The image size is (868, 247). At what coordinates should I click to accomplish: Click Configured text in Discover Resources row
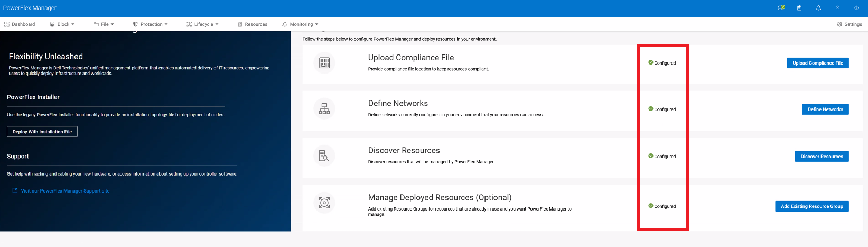(x=665, y=157)
